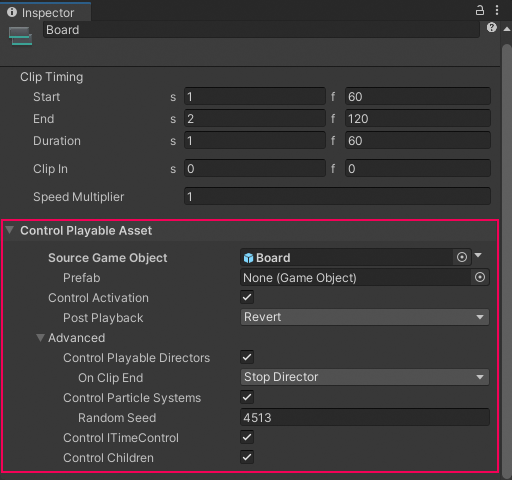Click the Board cube icon in source field
Viewport: 512px width, 480px height.
(x=248, y=258)
